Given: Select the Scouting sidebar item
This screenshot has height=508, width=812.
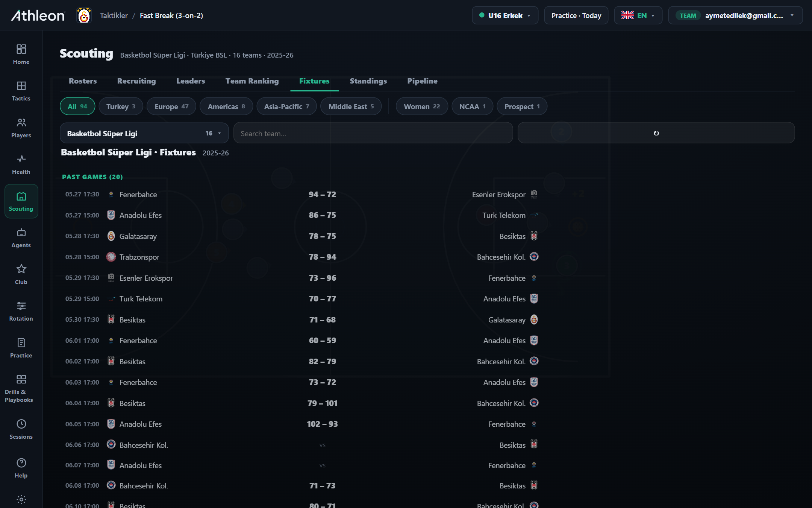Looking at the screenshot, I should coord(21,201).
